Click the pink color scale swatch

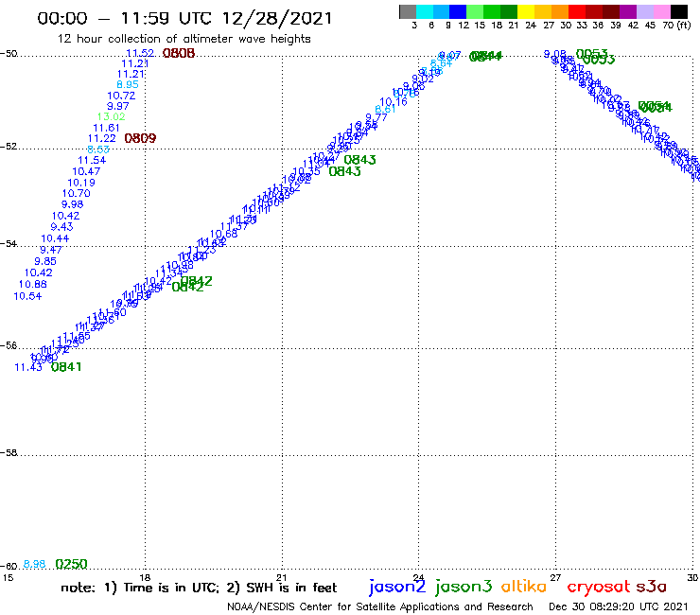(662, 11)
